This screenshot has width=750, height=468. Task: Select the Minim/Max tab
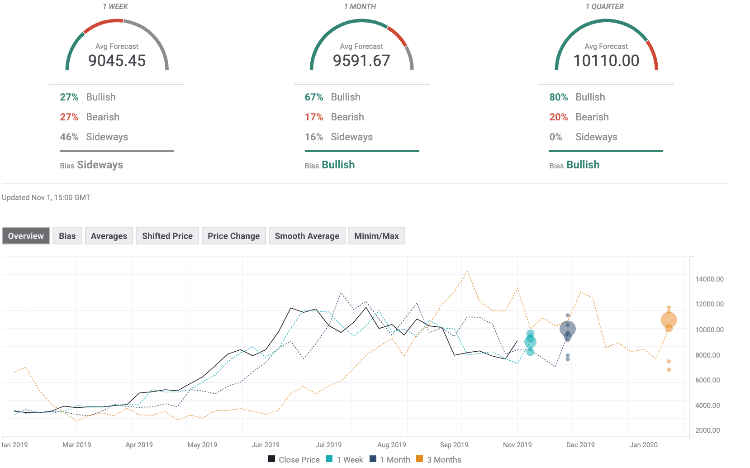click(377, 236)
